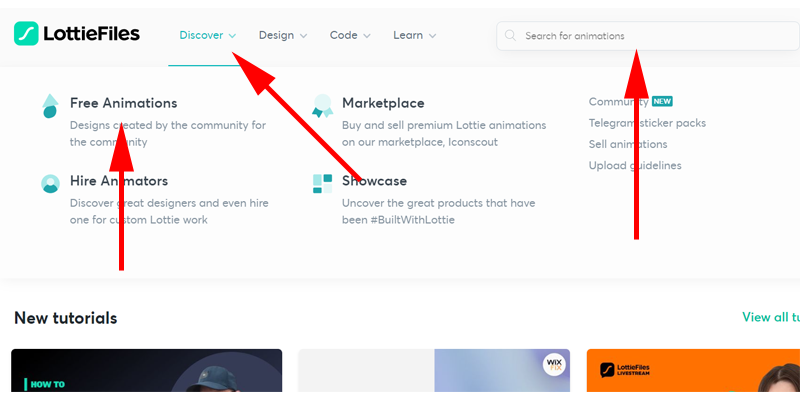This screenshot has width=800, height=400.
Task: Click the 'New tutorials' heading
Action: pos(66,318)
